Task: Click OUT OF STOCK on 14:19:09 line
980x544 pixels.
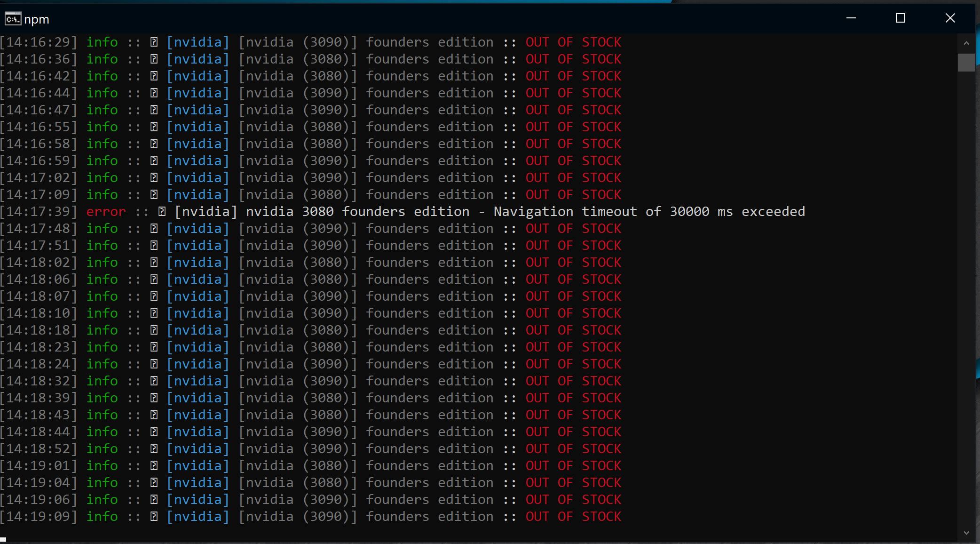Action: tap(573, 517)
